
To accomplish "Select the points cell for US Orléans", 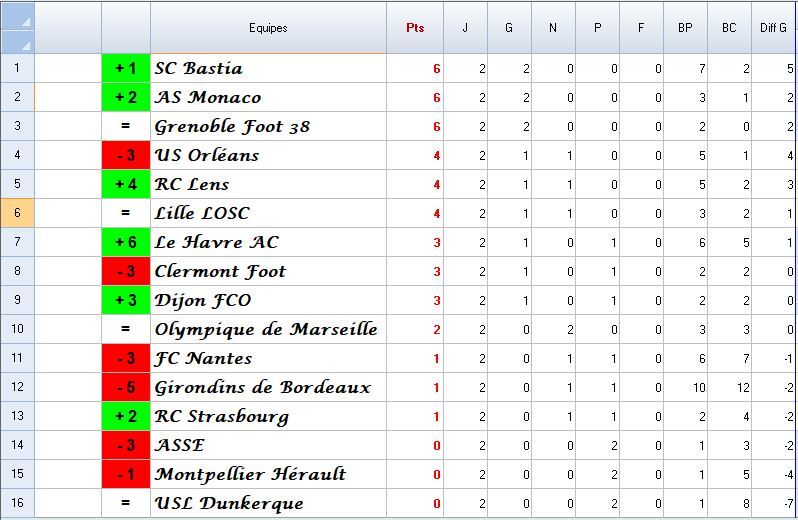I will [415, 155].
